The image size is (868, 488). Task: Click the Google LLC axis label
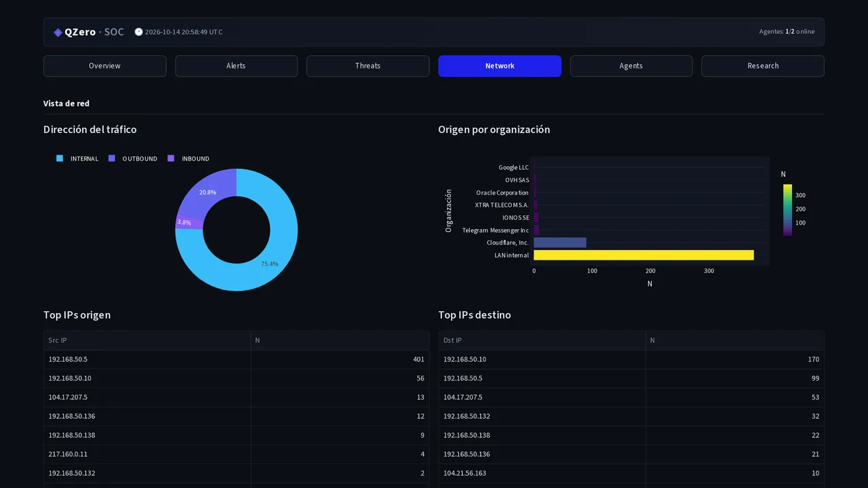(514, 167)
